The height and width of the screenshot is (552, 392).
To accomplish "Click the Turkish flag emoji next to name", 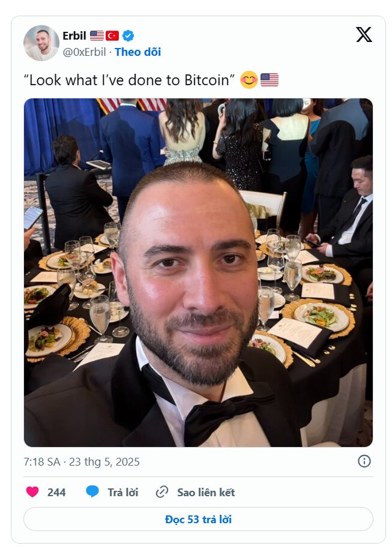I will pyautogui.click(x=112, y=35).
